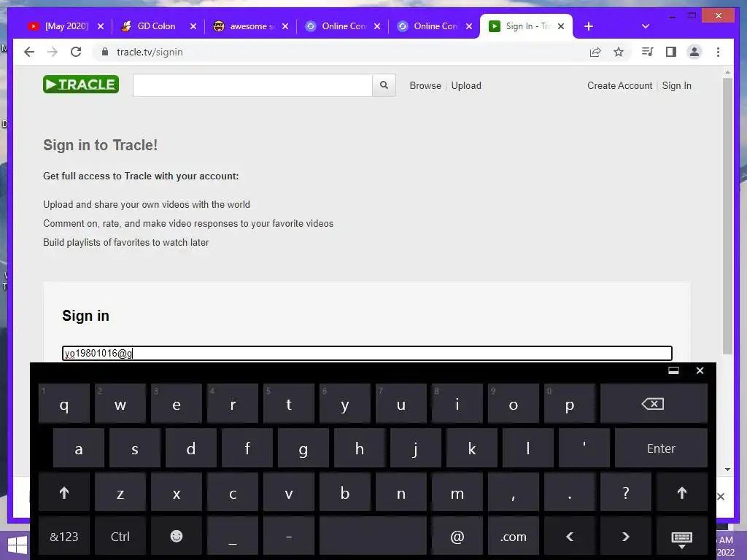Tap the underscore key
Viewport: 747px width, 560px height.
click(x=233, y=537)
